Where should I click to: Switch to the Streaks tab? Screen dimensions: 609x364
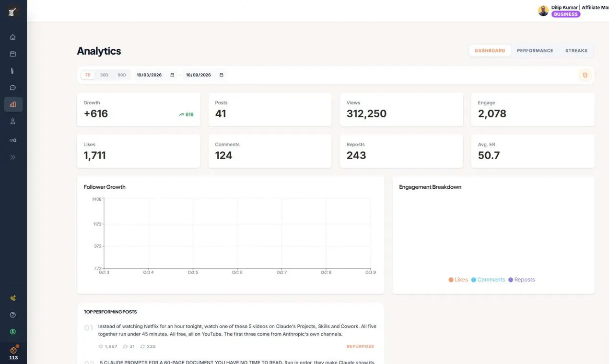coord(576,51)
